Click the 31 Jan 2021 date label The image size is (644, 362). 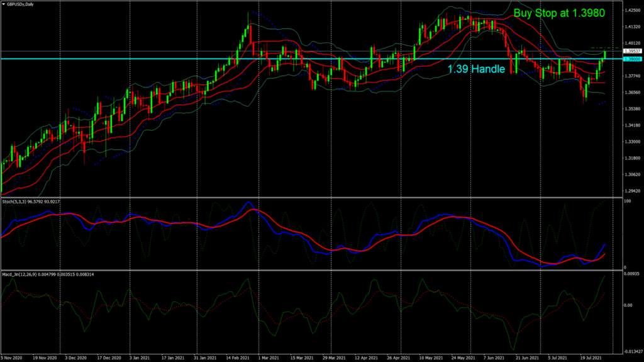click(205, 358)
